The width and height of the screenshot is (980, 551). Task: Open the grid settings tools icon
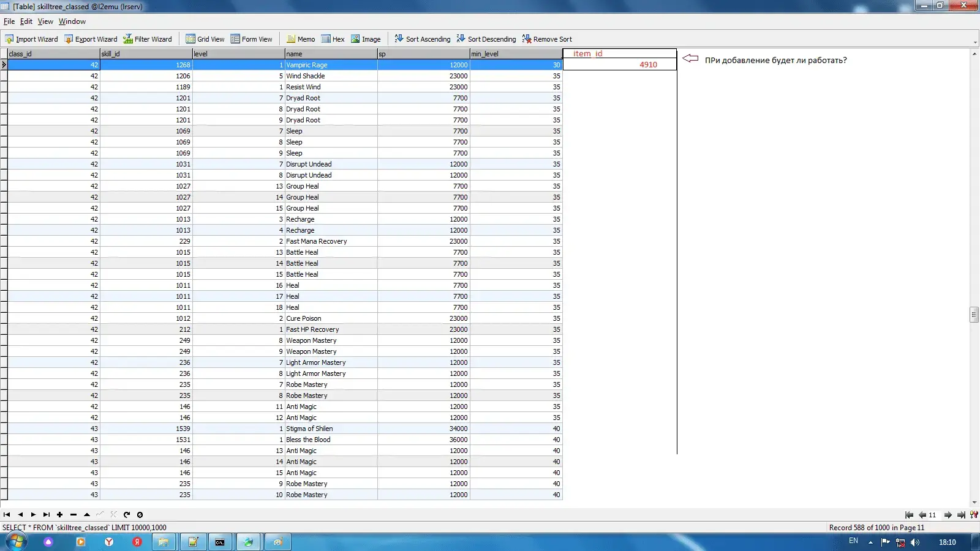click(974, 515)
